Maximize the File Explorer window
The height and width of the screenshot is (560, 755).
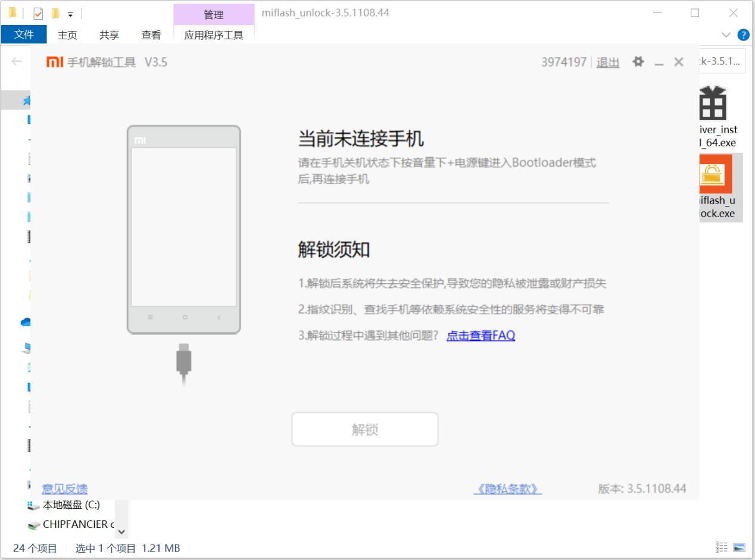695,13
